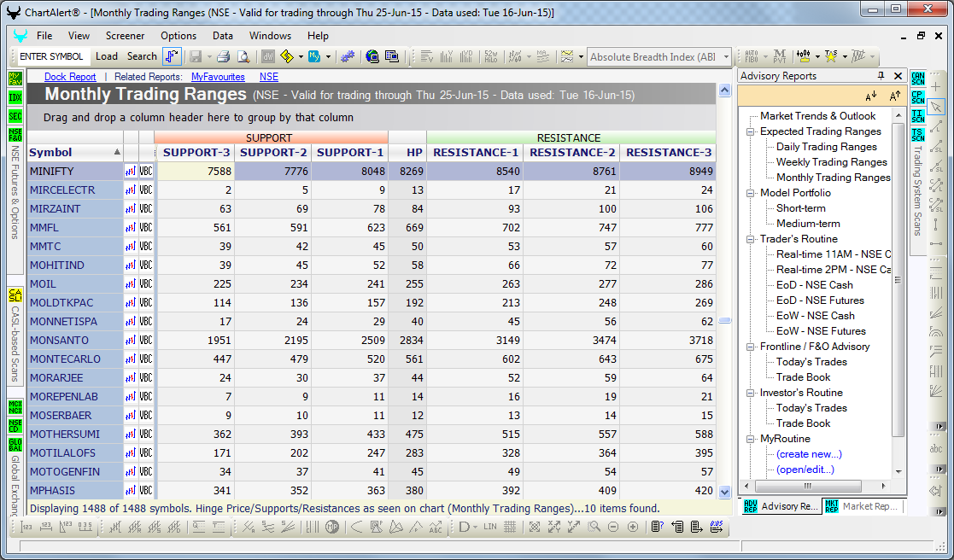Click the MyFav sidebar icon
This screenshot has height=560, width=954.
(x=15, y=79)
